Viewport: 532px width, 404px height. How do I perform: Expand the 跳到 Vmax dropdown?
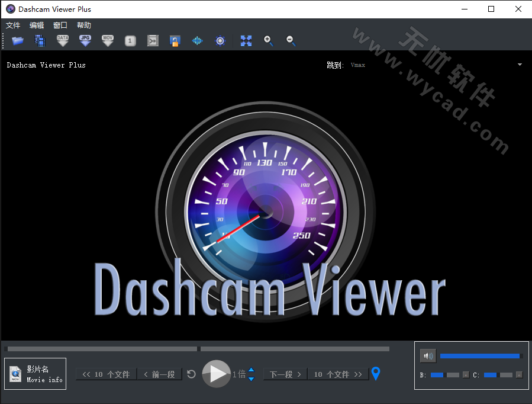pyautogui.click(x=520, y=65)
